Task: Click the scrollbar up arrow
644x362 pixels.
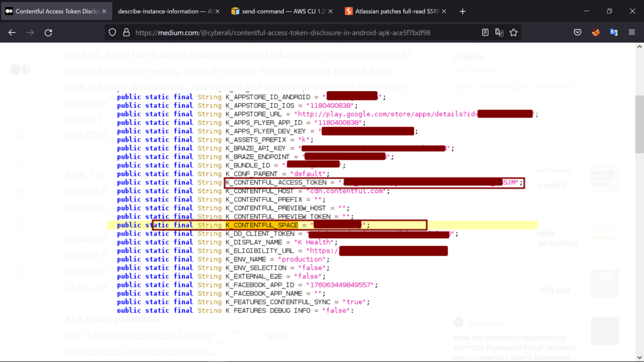Action: [639, 47]
